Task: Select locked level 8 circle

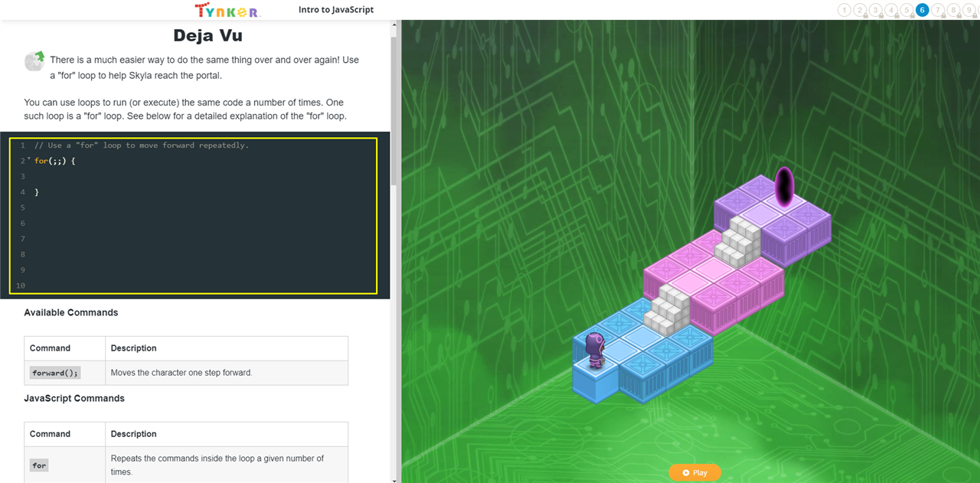Action: pyautogui.click(x=954, y=10)
